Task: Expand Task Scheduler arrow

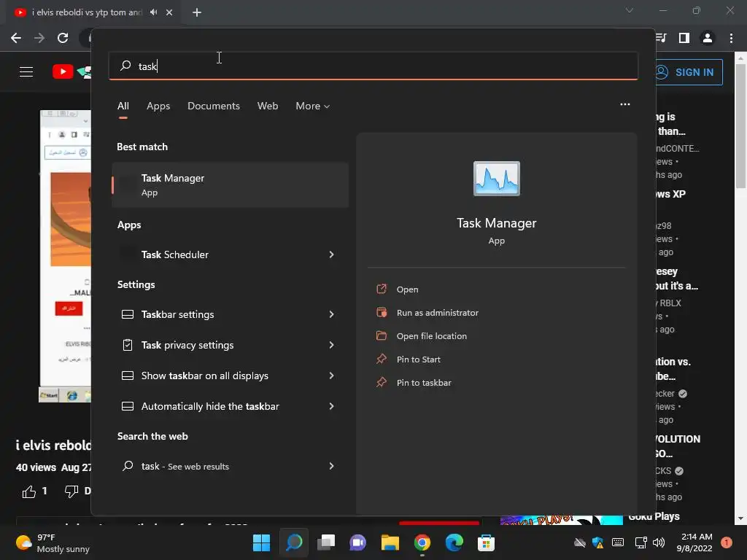Action: coord(332,254)
